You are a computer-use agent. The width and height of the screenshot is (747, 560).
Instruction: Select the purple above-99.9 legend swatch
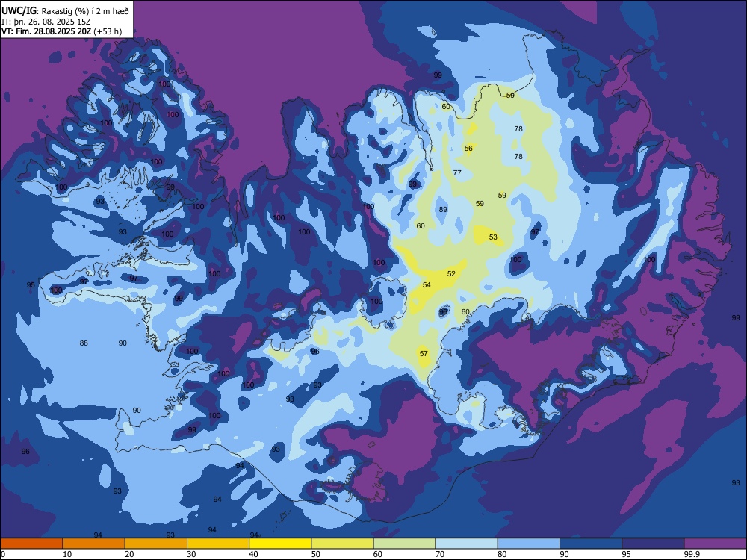tap(715, 544)
